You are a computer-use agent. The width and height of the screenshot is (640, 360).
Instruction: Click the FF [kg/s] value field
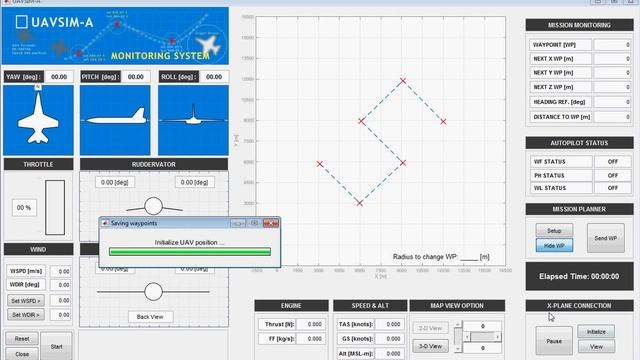pos(311,339)
